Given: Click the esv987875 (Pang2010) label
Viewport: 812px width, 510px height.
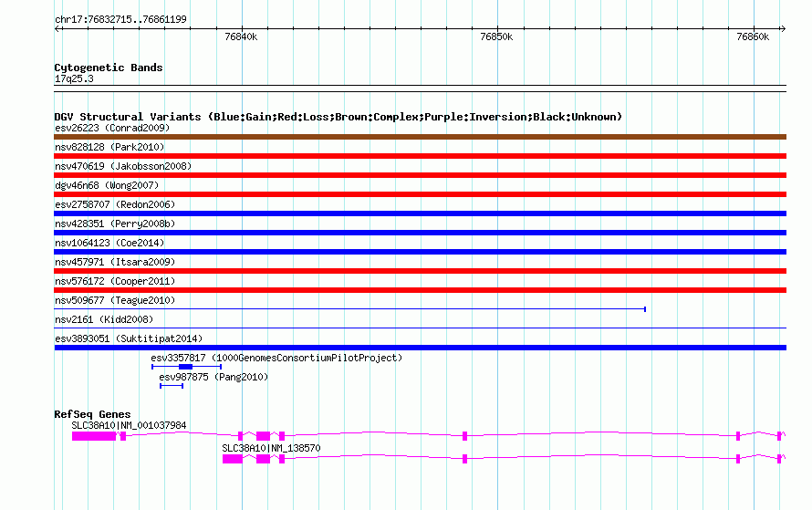Looking at the screenshot, I should tap(213, 377).
